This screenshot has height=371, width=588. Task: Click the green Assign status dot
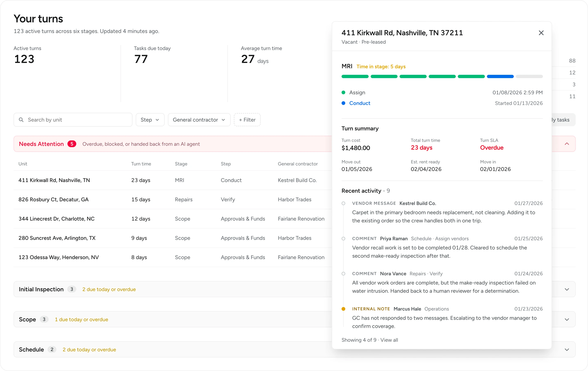[343, 92]
